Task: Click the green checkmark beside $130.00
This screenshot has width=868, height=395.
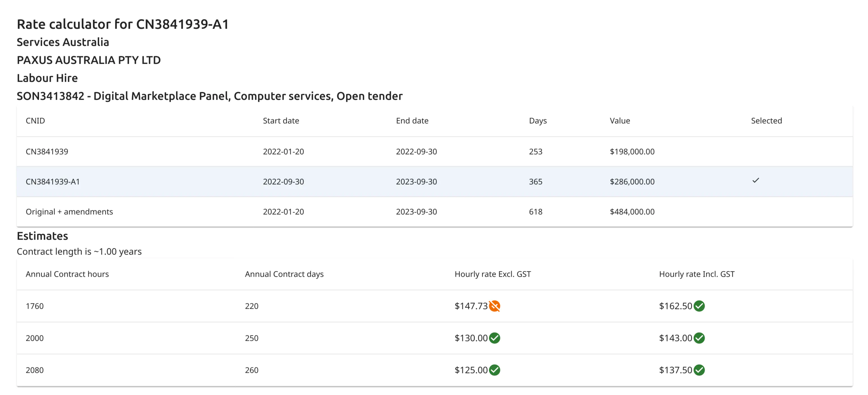Action: [x=495, y=338]
